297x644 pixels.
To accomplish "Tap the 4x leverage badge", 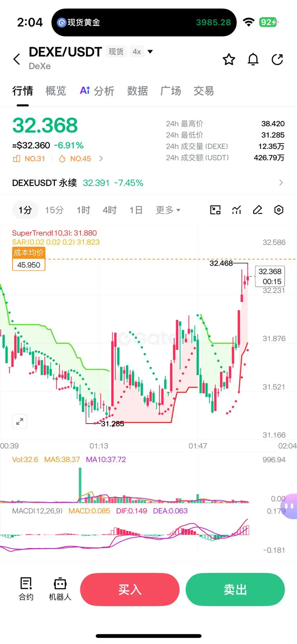I will click(x=137, y=52).
